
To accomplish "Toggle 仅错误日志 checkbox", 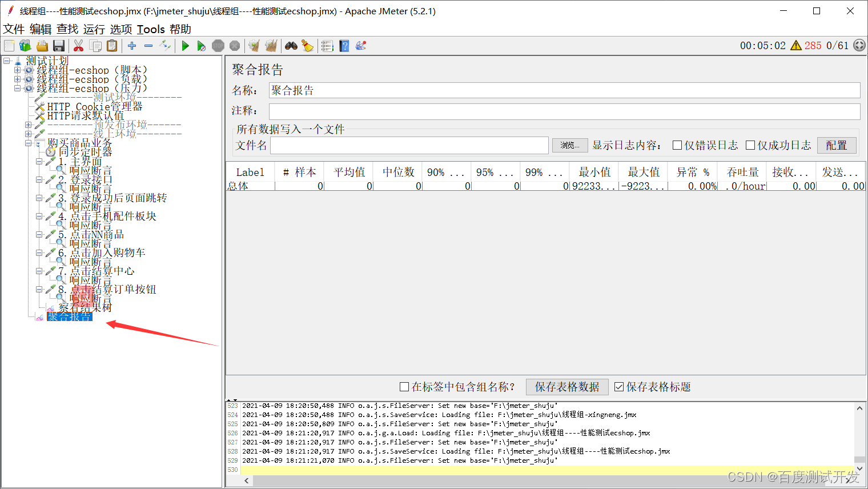I will [677, 145].
